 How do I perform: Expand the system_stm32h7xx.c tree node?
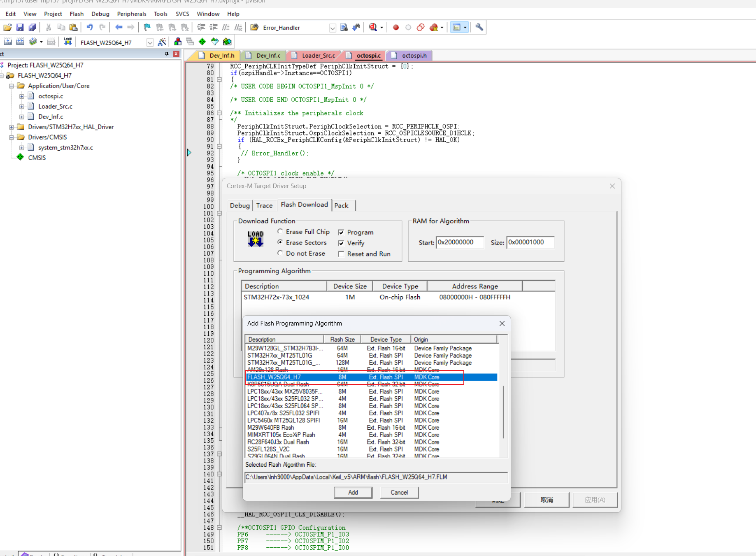[22, 148]
